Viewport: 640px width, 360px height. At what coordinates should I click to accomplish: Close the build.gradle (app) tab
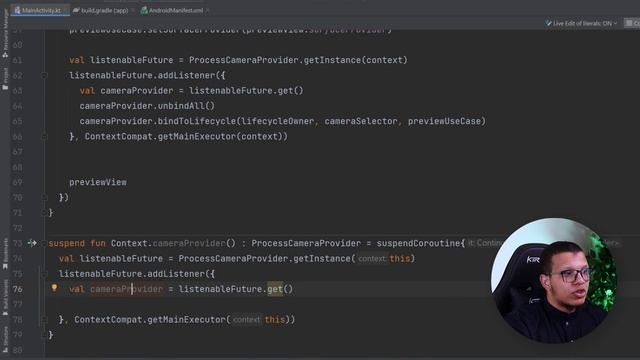[x=133, y=10]
